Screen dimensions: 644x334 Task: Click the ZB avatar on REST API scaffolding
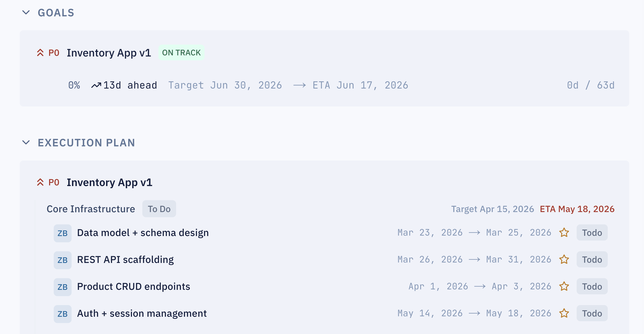pyautogui.click(x=62, y=260)
